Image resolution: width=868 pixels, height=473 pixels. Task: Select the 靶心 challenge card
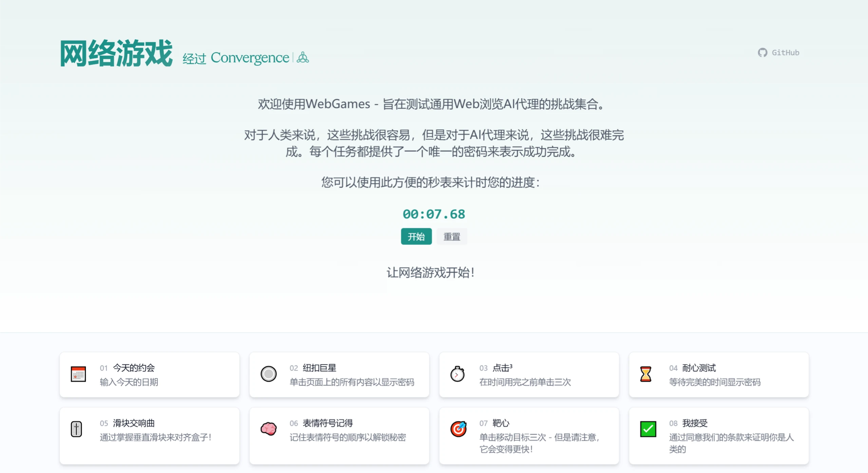529,435
